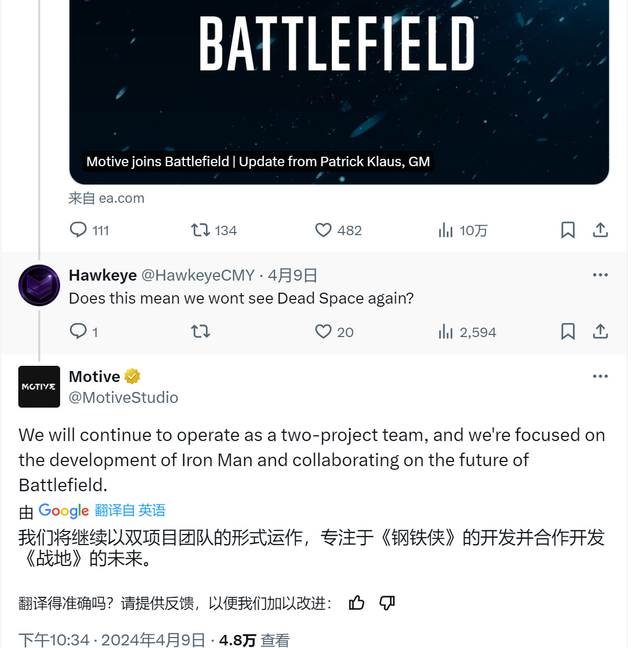The height and width of the screenshot is (648, 644).
Task: Open more options menu on Motive's reply
Action: coord(600,376)
